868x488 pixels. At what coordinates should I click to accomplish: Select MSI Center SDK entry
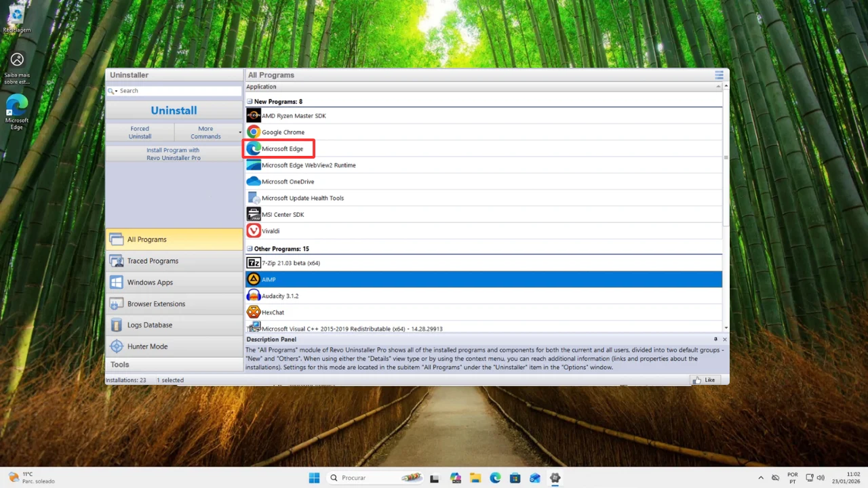pos(484,214)
